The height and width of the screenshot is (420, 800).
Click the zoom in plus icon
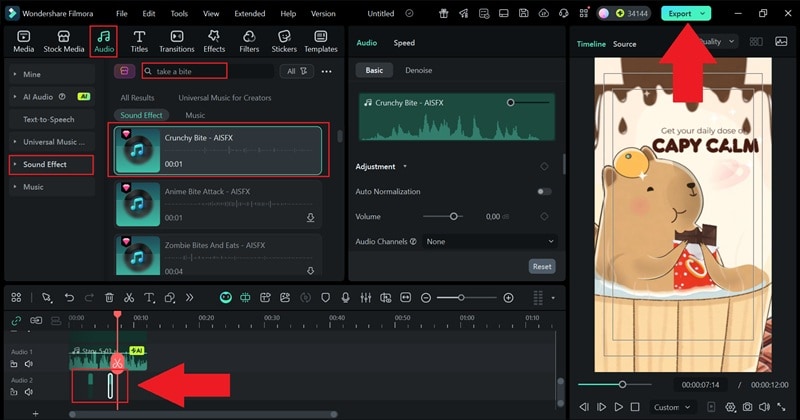click(508, 298)
